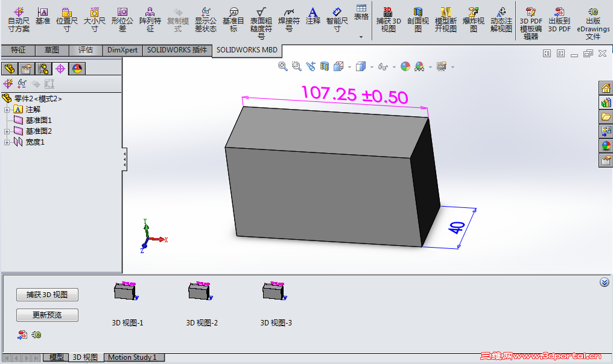Open Display Style dropdown arrow
613x364 pixels.
tap(372, 67)
